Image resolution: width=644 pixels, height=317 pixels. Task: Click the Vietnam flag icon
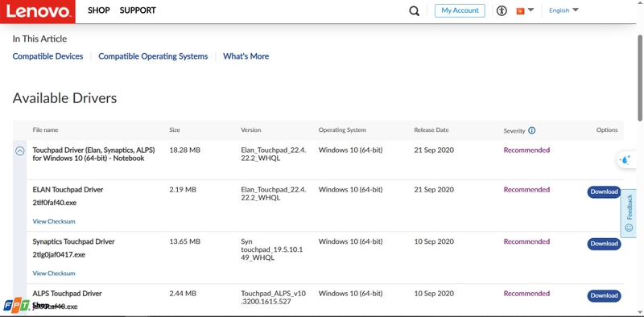click(520, 11)
